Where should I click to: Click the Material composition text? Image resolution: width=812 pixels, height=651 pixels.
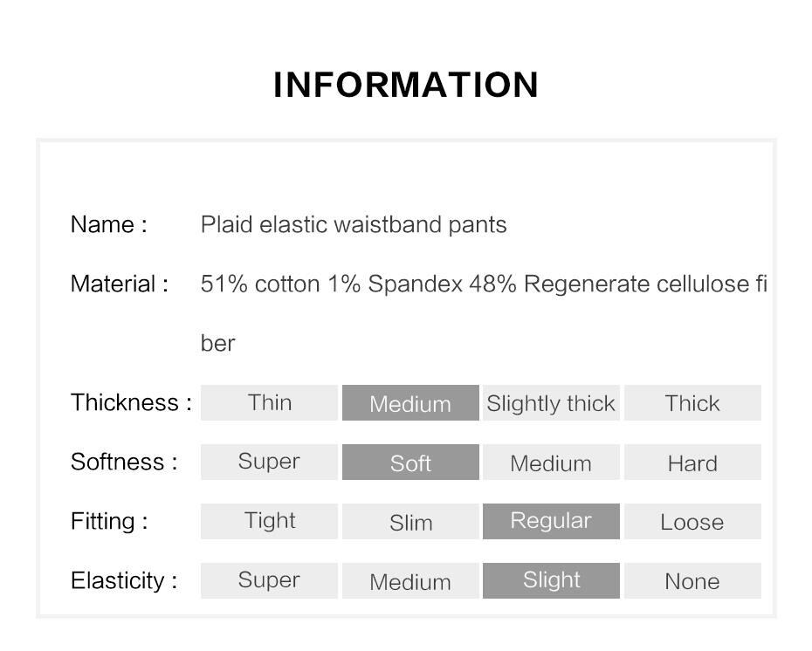[484, 313]
